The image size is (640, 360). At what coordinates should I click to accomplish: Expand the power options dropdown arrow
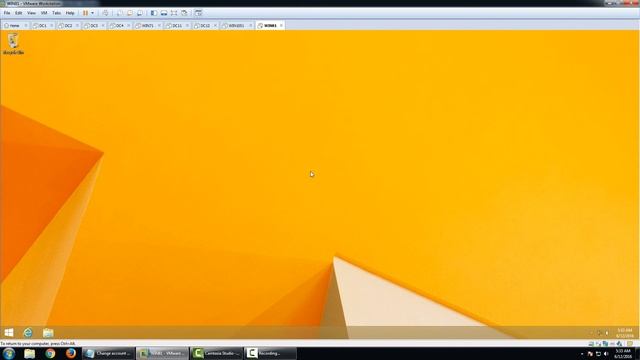click(x=92, y=13)
